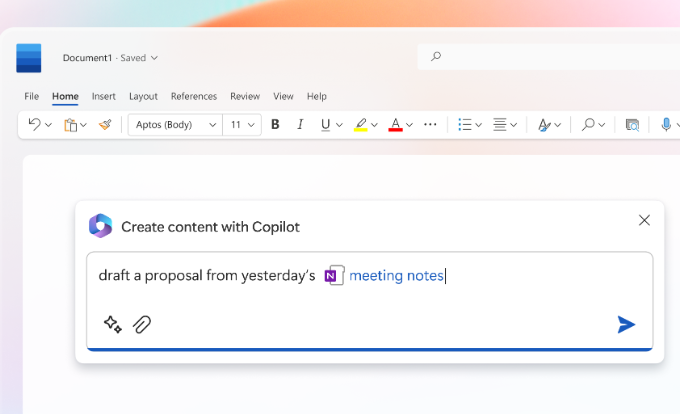
Task: Click the Copilot logo icon
Action: (x=101, y=226)
